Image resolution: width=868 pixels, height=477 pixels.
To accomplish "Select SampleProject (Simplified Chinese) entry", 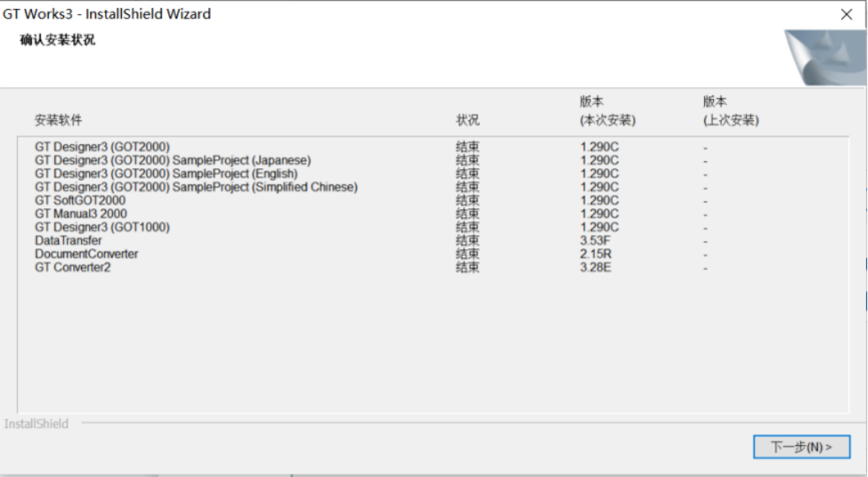I will [196, 187].
